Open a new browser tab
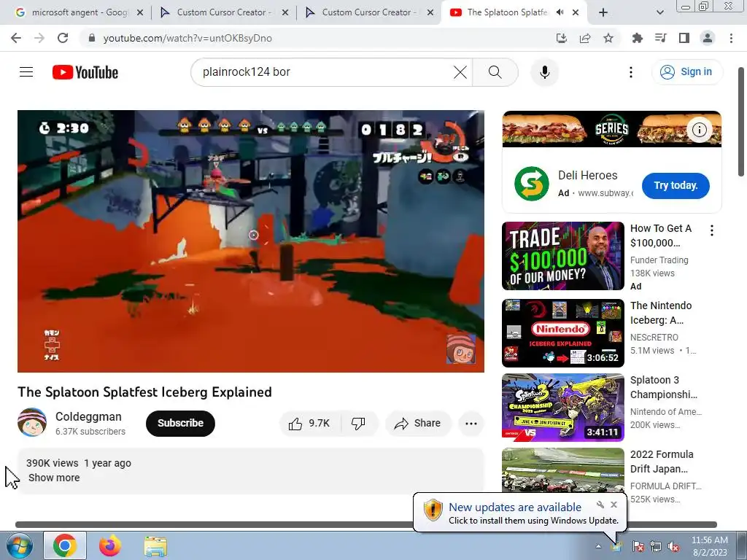The height and width of the screenshot is (560, 747). coord(603,12)
